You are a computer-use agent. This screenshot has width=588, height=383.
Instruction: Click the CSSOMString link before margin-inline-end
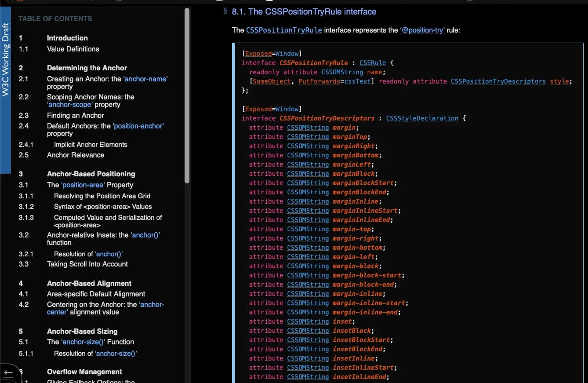click(308, 312)
